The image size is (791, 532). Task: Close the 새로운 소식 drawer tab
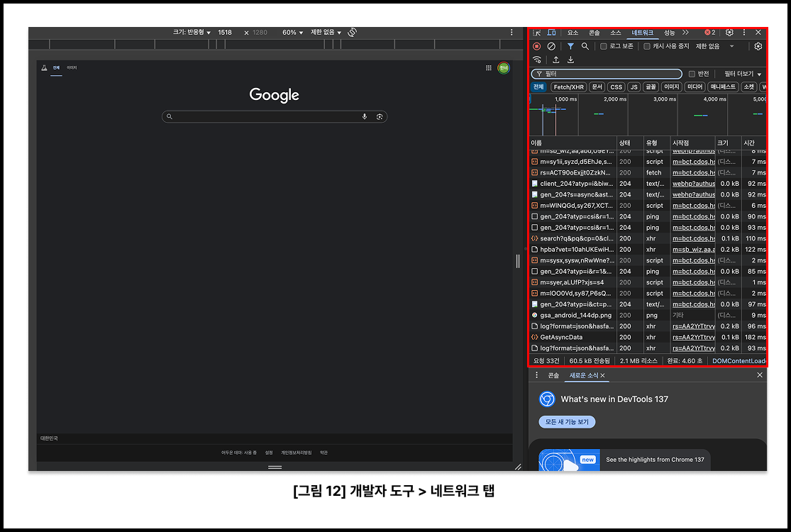pyautogui.click(x=602, y=376)
